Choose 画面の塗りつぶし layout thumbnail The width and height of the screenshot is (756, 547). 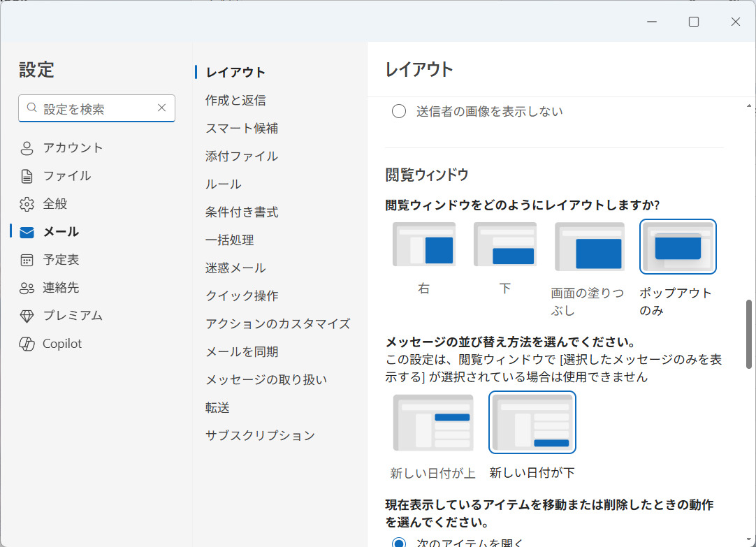(589, 247)
